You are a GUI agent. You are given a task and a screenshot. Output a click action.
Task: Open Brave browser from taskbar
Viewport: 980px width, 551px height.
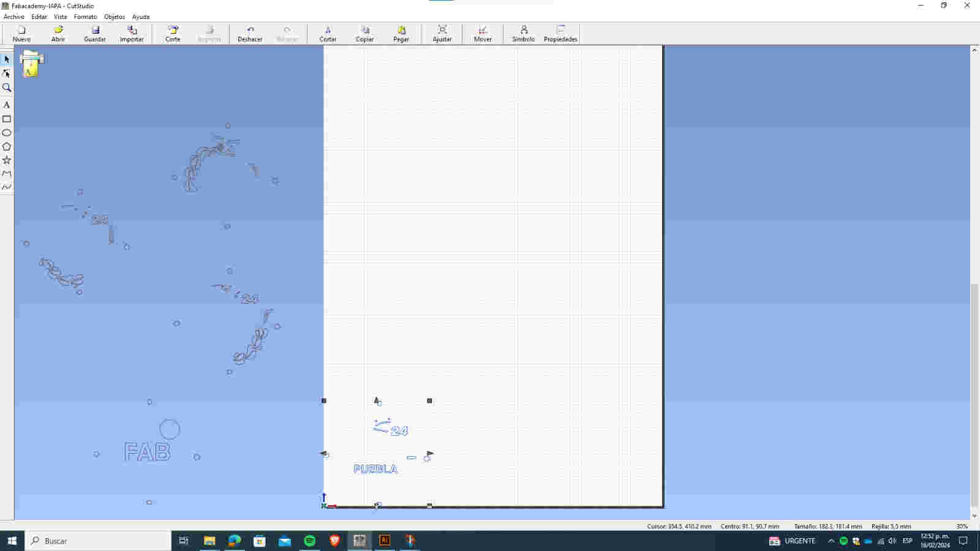(334, 541)
